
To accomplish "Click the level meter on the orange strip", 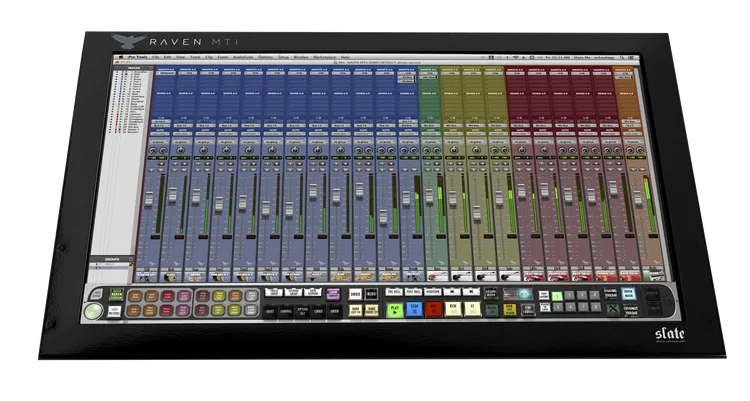I will tap(650, 203).
